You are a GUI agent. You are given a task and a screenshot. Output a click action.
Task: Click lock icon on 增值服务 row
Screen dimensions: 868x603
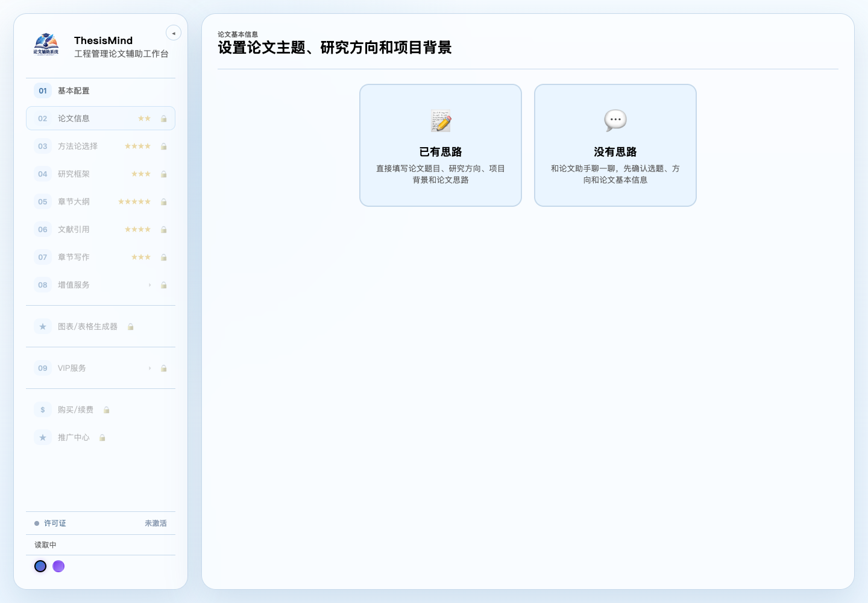163,285
